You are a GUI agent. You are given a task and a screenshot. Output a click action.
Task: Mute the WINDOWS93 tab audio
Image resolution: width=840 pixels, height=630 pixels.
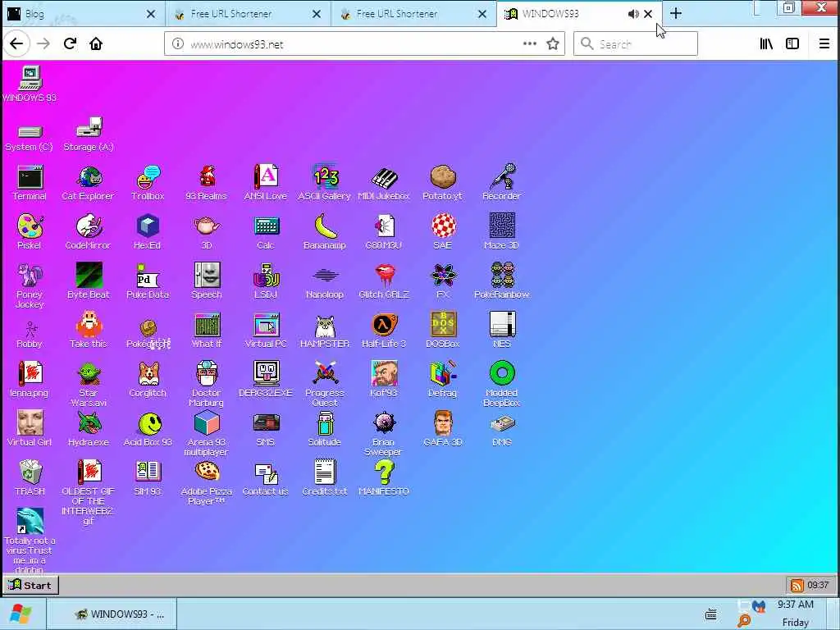tap(633, 14)
